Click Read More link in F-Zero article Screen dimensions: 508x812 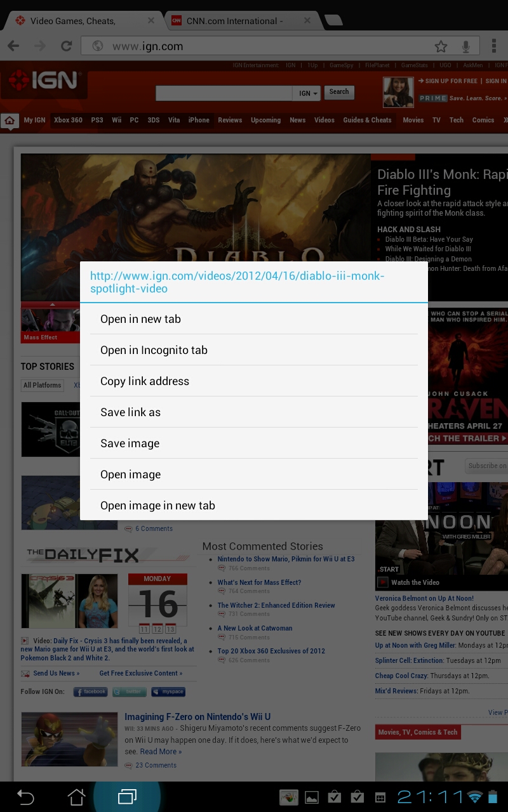click(x=161, y=752)
